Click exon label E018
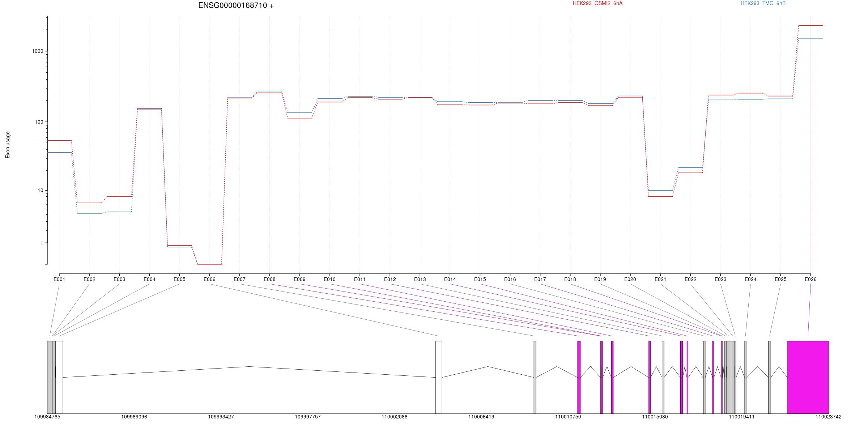This screenshot has height=434, width=868. coord(570,279)
